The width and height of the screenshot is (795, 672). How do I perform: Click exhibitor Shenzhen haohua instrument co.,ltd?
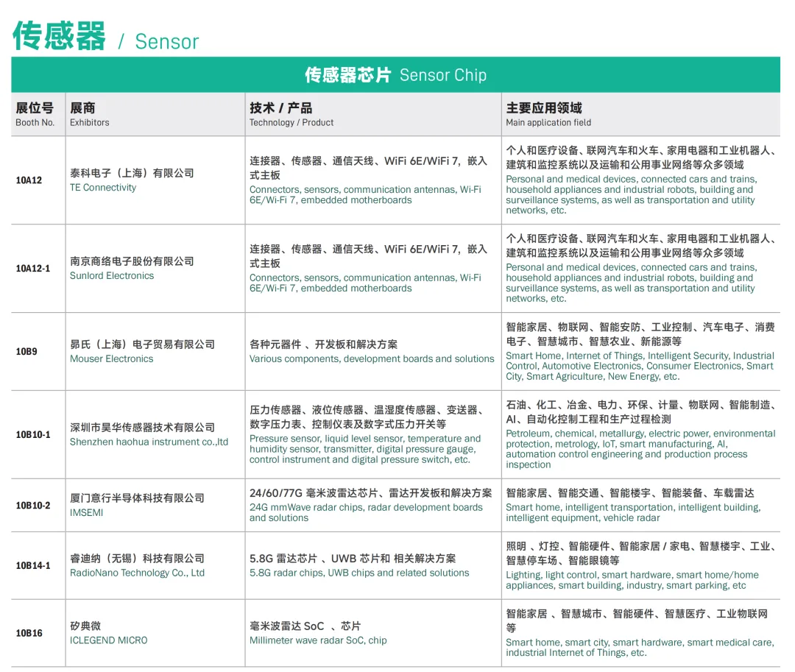click(149, 442)
